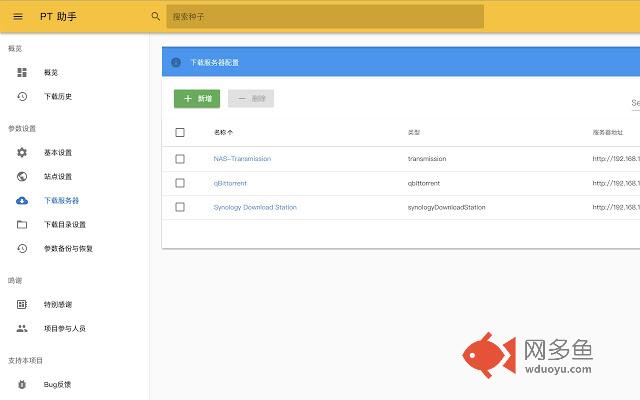The width and height of the screenshot is (640, 400).
Task: Open the Synology Download Station link
Action: tap(255, 207)
